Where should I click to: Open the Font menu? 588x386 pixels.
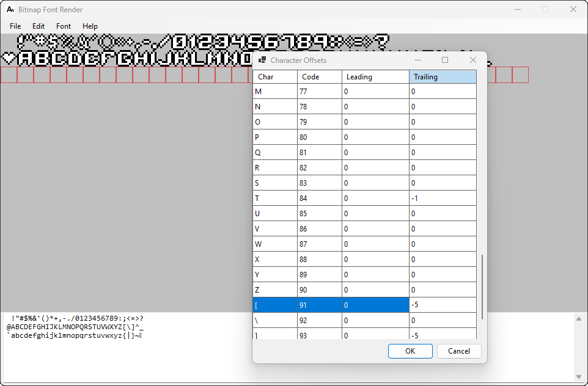click(64, 26)
